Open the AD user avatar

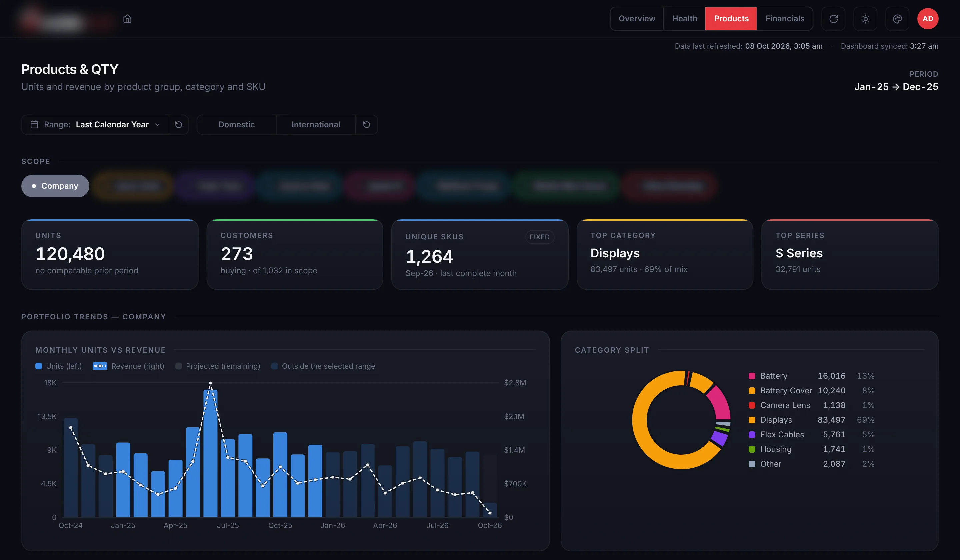click(x=928, y=19)
